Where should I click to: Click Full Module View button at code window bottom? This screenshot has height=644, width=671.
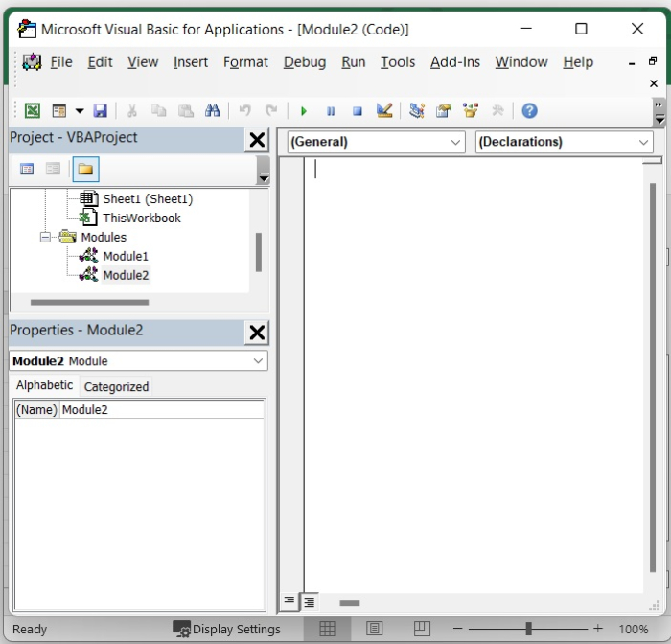pyautogui.click(x=309, y=603)
